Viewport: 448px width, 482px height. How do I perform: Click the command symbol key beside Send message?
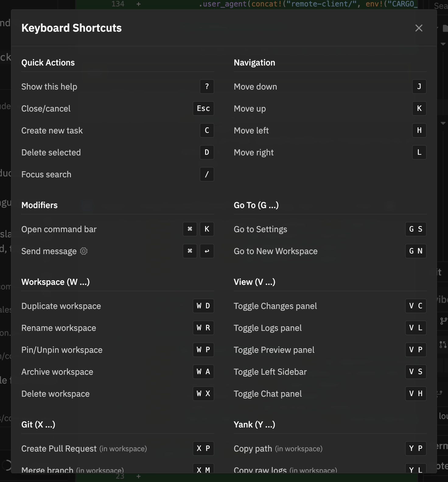190,251
